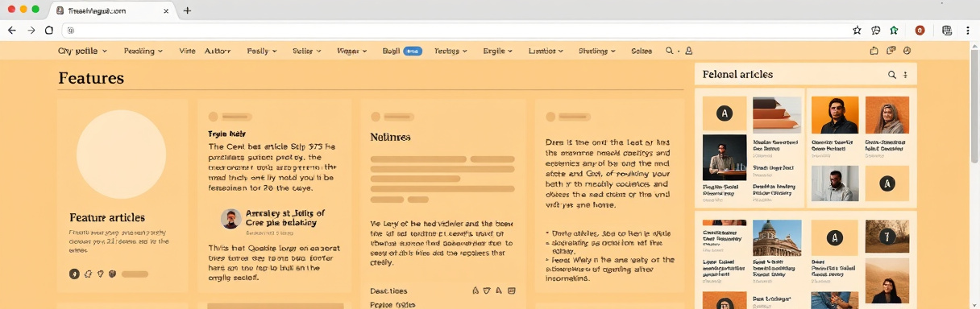Click the site info icon in the address bar
The width and height of the screenshot is (980, 309).
click(71, 30)
